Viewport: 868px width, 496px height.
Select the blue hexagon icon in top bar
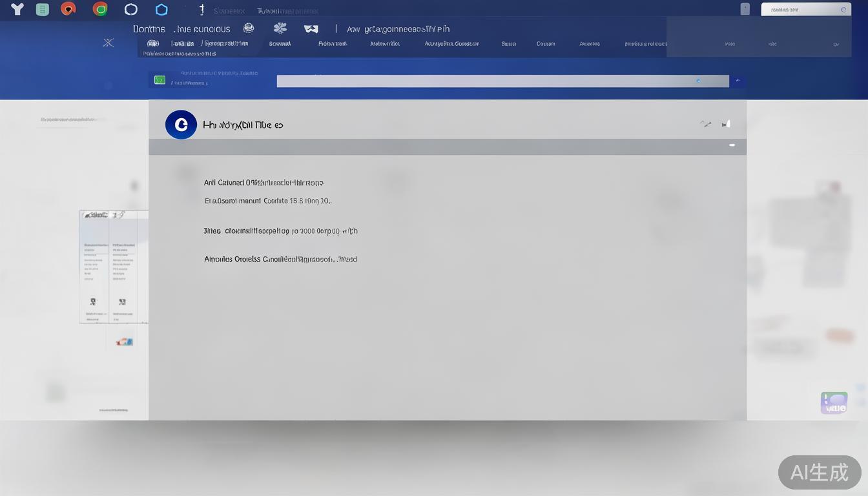click(162, 9)
